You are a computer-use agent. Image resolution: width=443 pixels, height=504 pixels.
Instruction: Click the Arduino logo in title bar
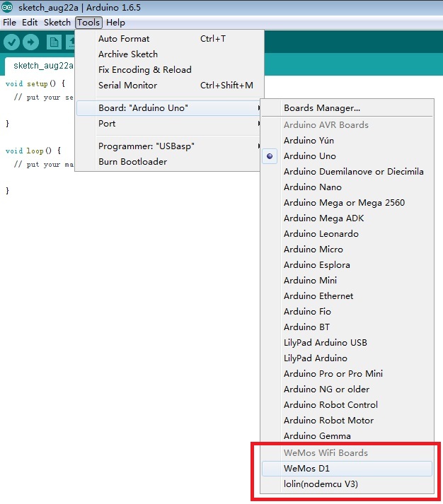pos(7,7)
